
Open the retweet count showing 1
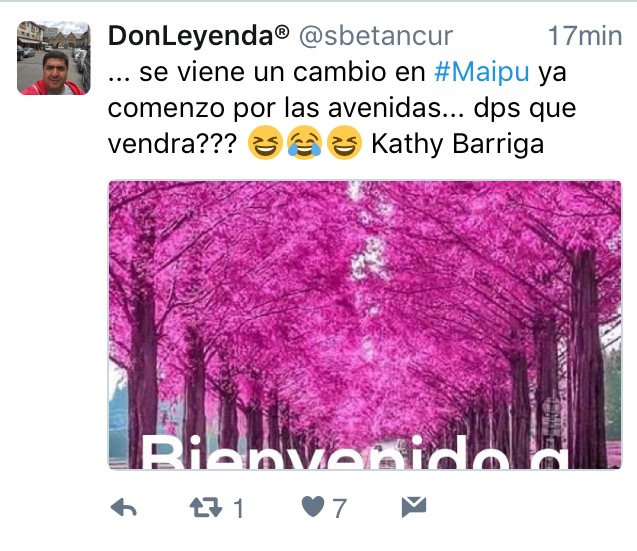coord(238,508)
